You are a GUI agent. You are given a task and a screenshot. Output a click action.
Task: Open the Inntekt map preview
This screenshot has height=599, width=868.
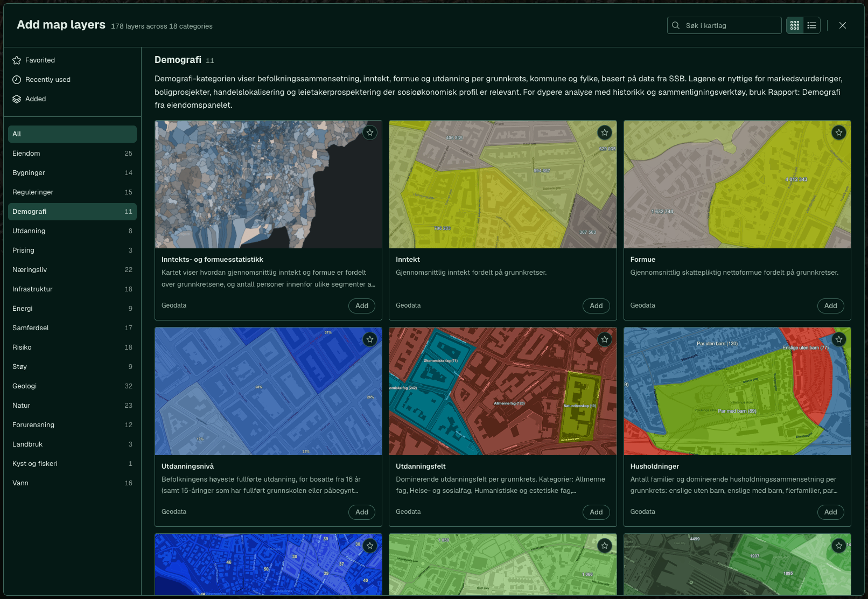(x=503, y=184)
